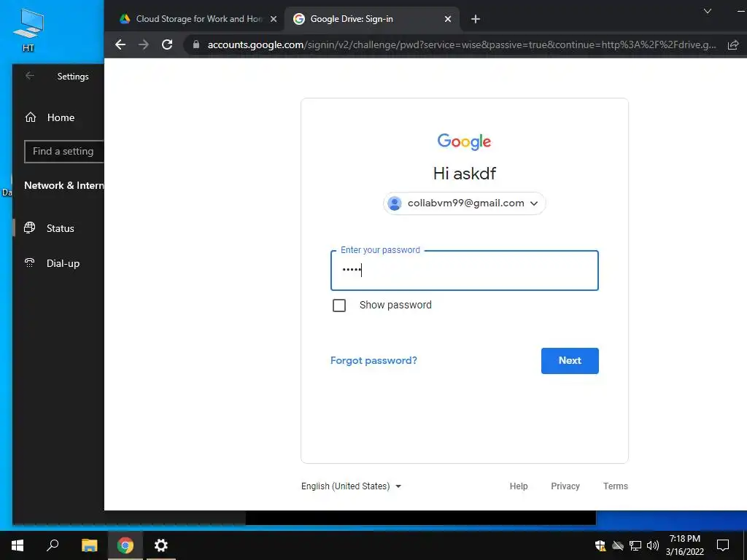Click the OneDrive cloud tray icon
747x560 pixels.
pyautogui.click(x=618, y=545)
